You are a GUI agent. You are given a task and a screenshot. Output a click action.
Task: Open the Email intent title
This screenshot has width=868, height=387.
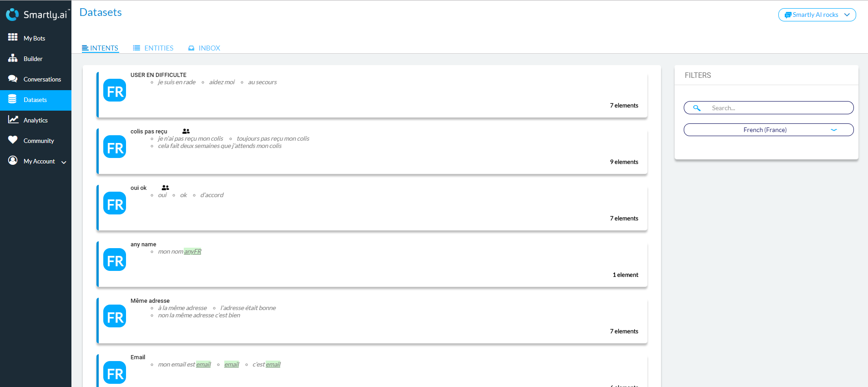138,357
